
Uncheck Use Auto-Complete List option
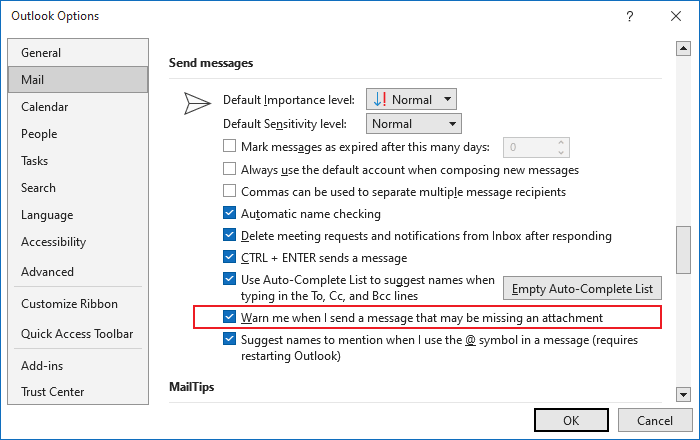[x=229, y=279]
